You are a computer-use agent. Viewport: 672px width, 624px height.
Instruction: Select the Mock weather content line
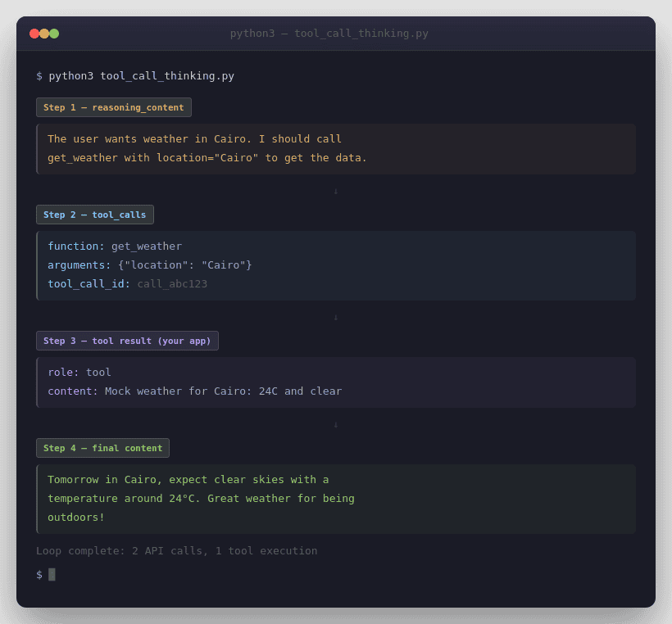pos(193,391)
